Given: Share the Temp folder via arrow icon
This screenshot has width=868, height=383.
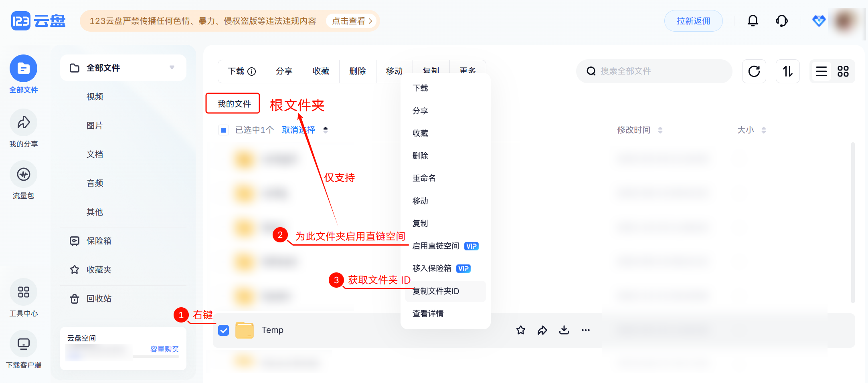Looking at the screenshot, I should pos(542,330).
